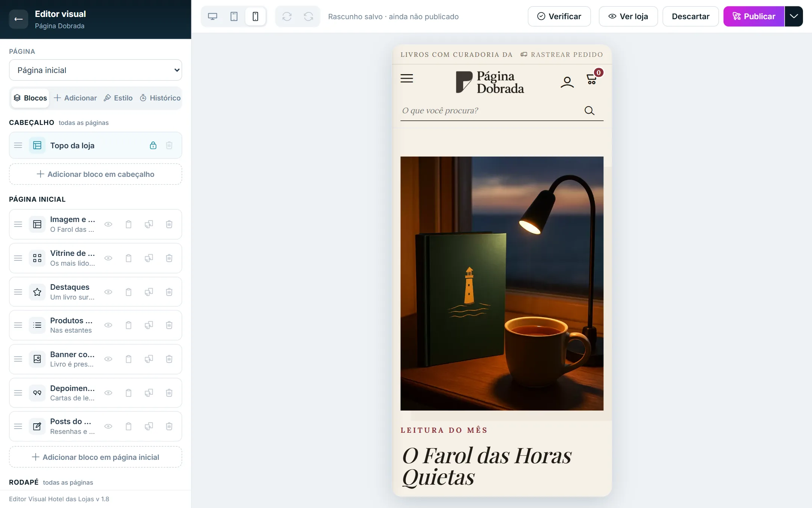The height and width of the screenshot is (508, 812).
Task: Click account user icon in preview
Action: (x=567, y=82)
